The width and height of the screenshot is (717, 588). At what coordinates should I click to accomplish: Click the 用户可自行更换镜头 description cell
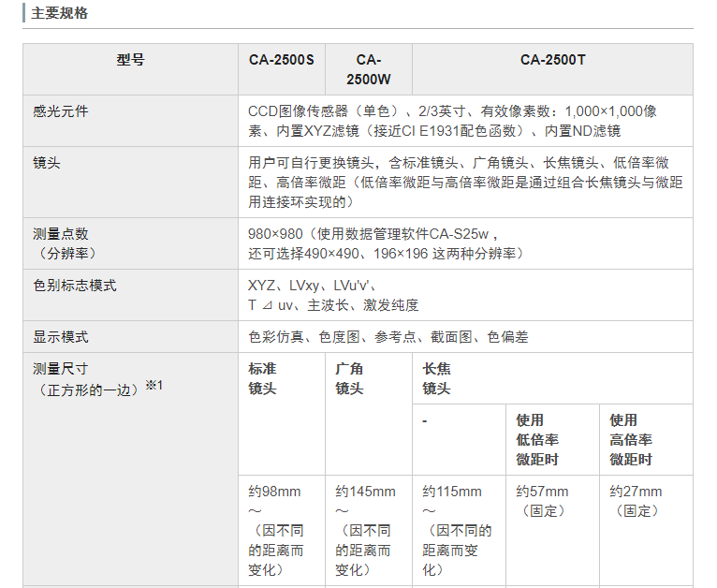pos(465,182)
